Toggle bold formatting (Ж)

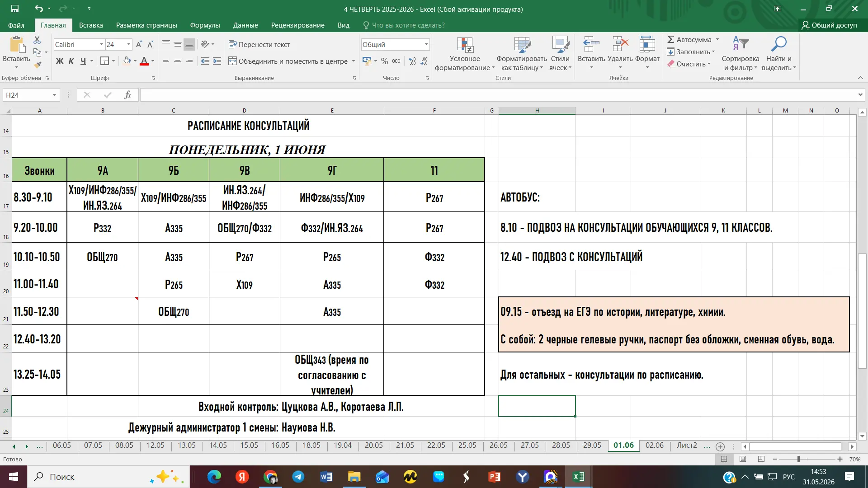click(59, 61)
